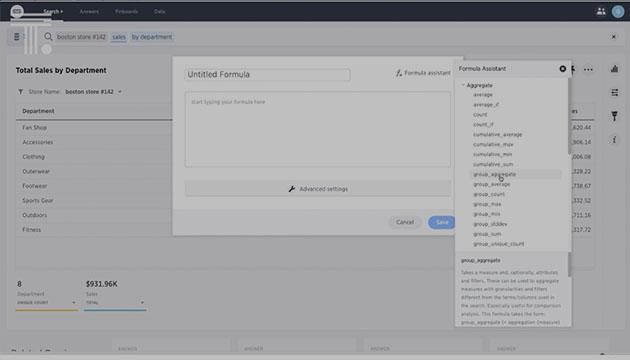630x360 pixels.
Task: Close the Formula Assistant panel
Action: click(x=562, y=69)
